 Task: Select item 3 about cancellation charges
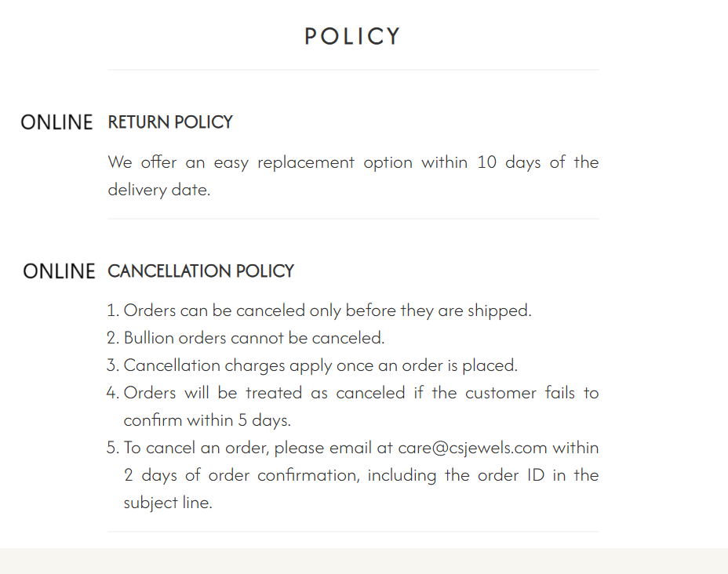point(312,365)
